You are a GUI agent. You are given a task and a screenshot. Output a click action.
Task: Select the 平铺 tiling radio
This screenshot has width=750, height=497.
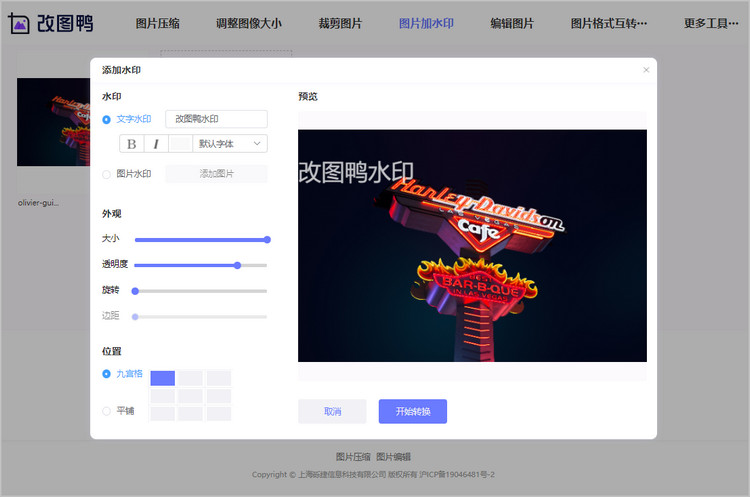[106, 411]
